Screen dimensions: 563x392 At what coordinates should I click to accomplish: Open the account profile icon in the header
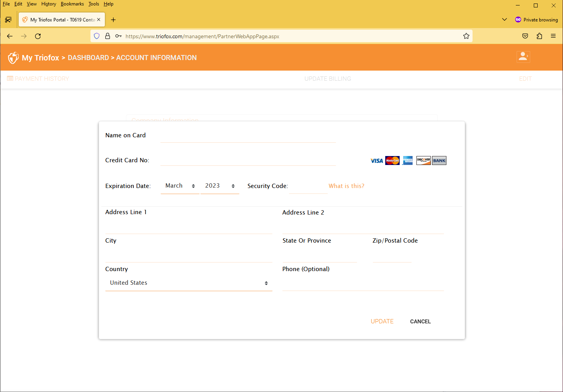pyautogui.click(x=523, y=57)
